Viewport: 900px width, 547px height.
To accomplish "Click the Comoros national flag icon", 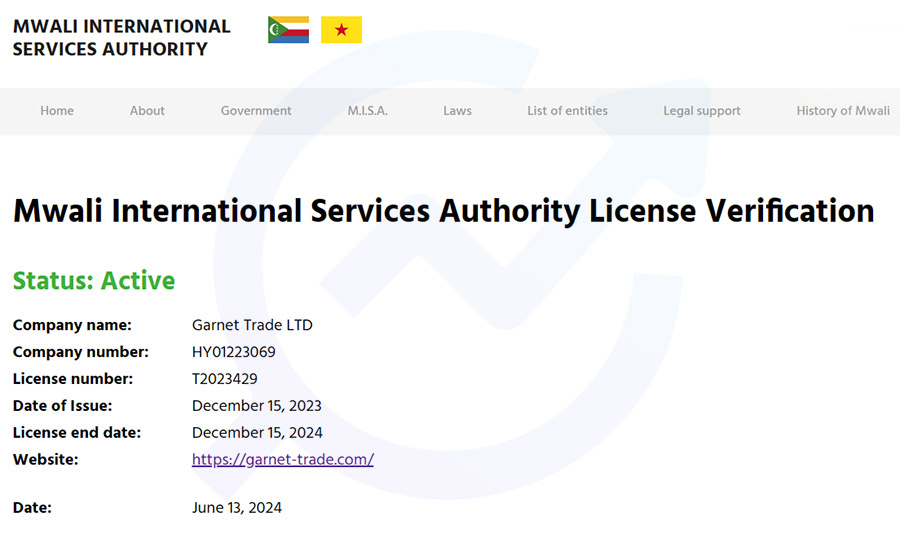I will coord(288,30).
